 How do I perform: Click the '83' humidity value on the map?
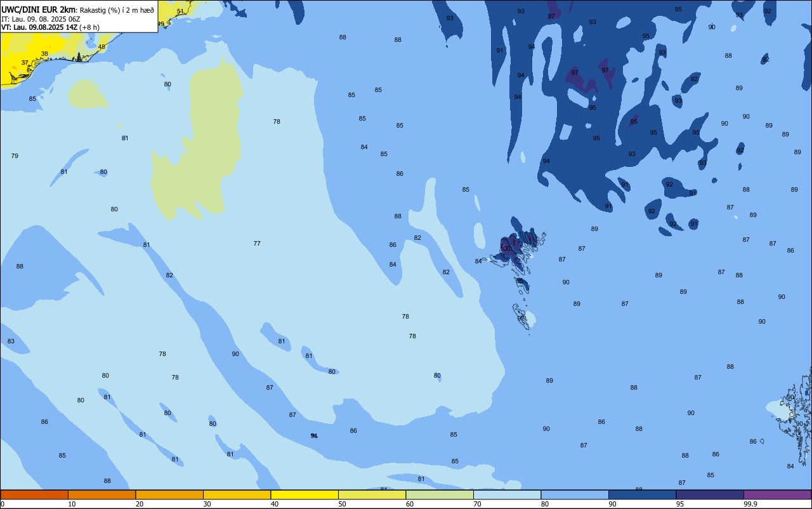(x=11, y=341)
